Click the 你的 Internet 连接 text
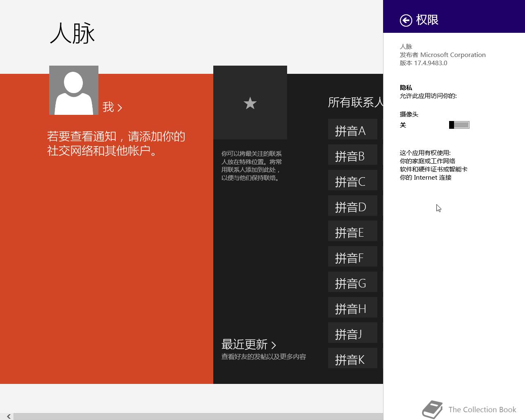 point(426,177)
